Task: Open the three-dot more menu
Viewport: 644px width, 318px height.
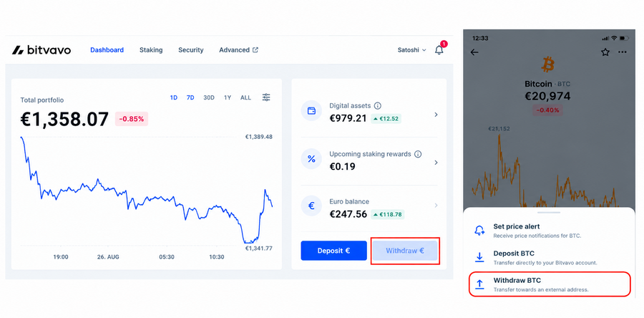Action: (x=623, y=52)
